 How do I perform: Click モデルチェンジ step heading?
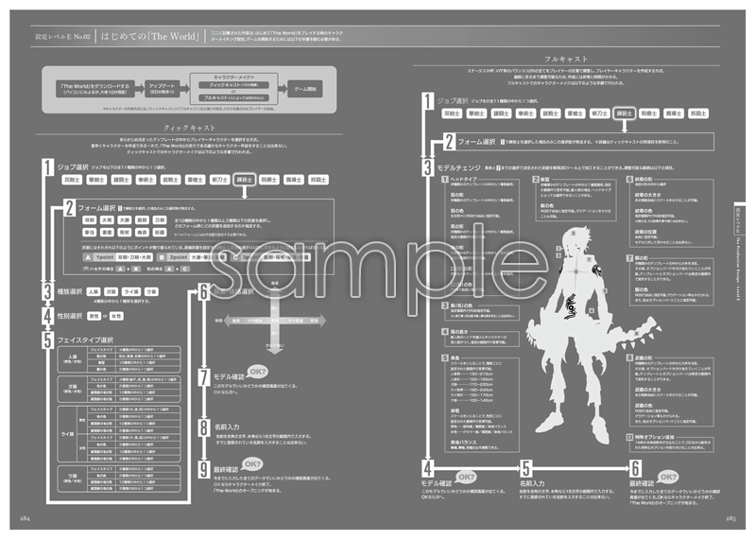458,168
